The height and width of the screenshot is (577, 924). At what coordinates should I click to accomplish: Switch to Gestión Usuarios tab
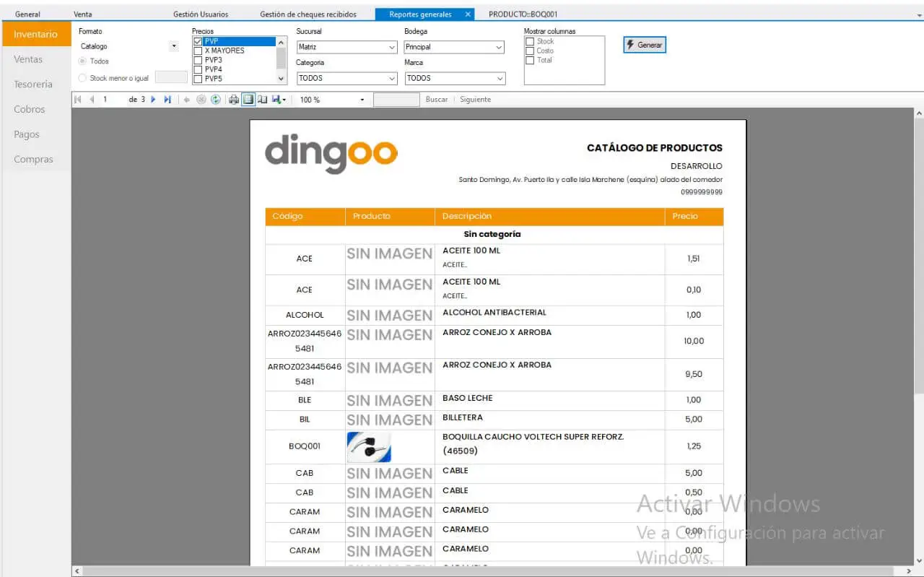click(201, 14)
